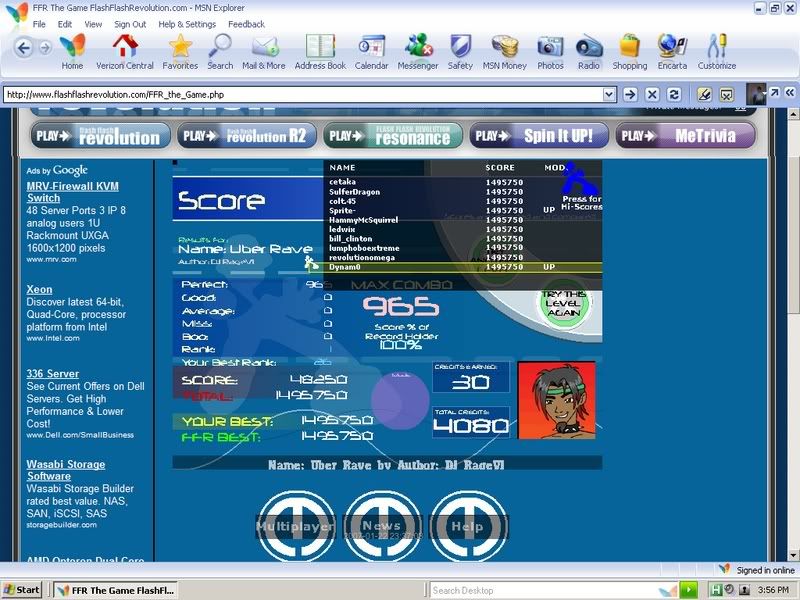The image size is (800, 600).
Task: Launch Messenger from the toolbar
Action: (418, 50)
